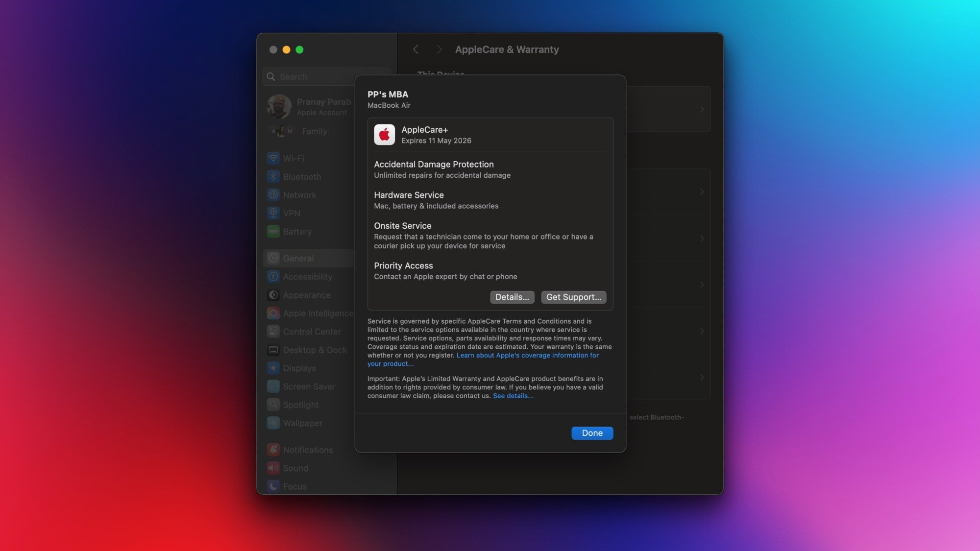Screen dimensions: 980x551
Task: Click the blue Done button
Action: coord(592,433)
